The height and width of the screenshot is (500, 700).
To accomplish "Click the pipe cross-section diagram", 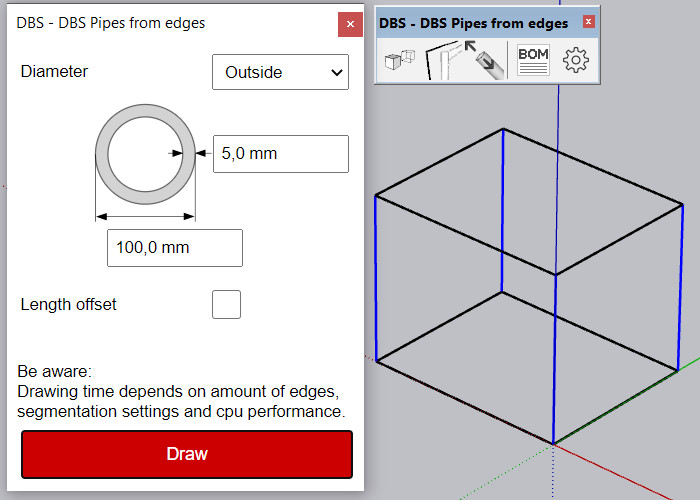I will click(x=146, y=154).
